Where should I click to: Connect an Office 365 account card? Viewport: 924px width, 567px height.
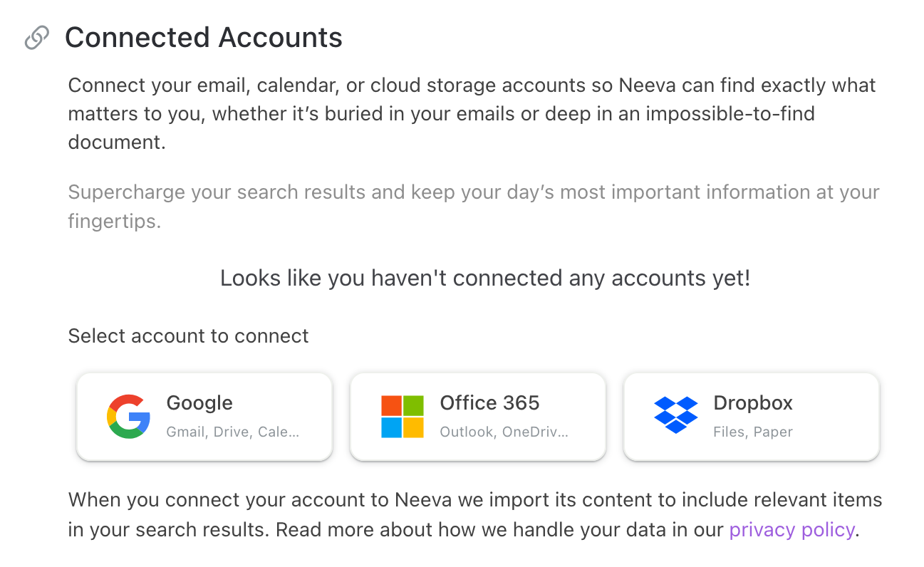click(x=478, y=417)
